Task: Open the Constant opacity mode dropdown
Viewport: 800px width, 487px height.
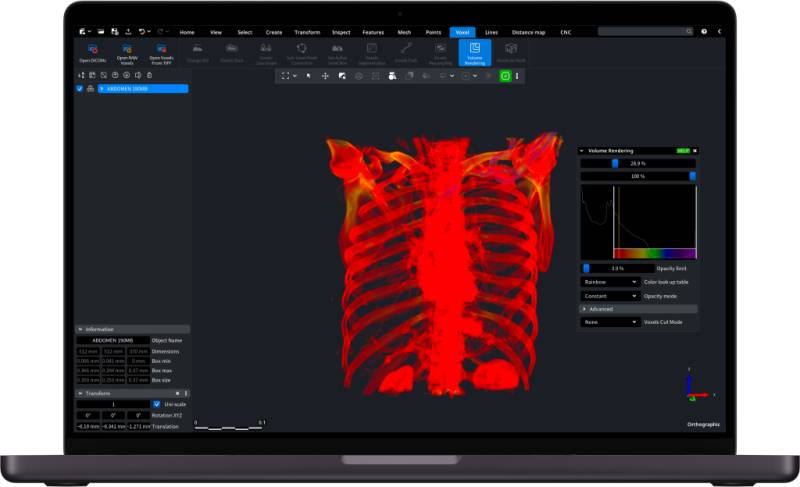Action: pos(610,296)
